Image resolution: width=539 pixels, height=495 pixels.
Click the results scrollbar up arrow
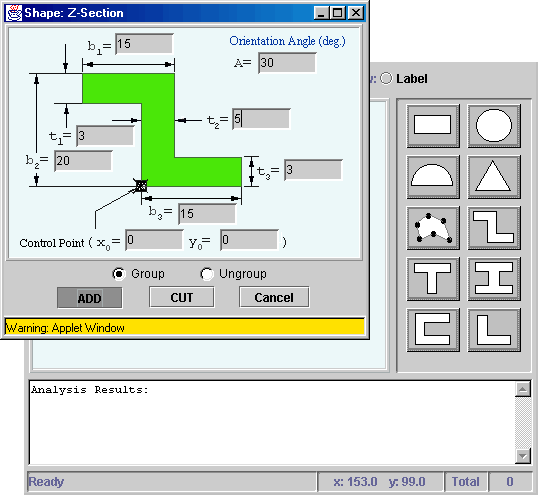pyautogui.click(x=523, y=389)
